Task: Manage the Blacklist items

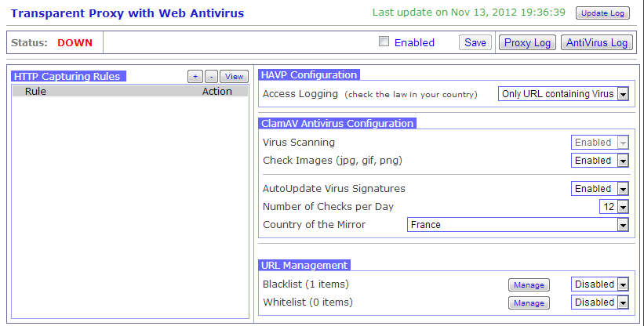Action: pyautogui.click(x=529, y=284)
